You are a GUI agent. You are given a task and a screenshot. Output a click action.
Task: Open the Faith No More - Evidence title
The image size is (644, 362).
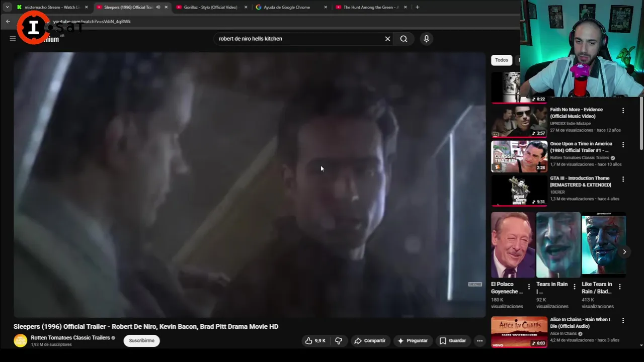pos(576,113)
